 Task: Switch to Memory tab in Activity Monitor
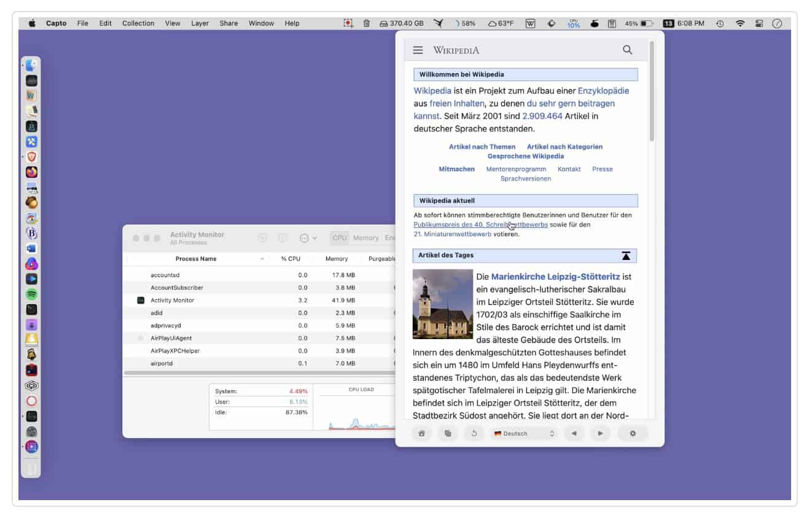tap(365, 238)
